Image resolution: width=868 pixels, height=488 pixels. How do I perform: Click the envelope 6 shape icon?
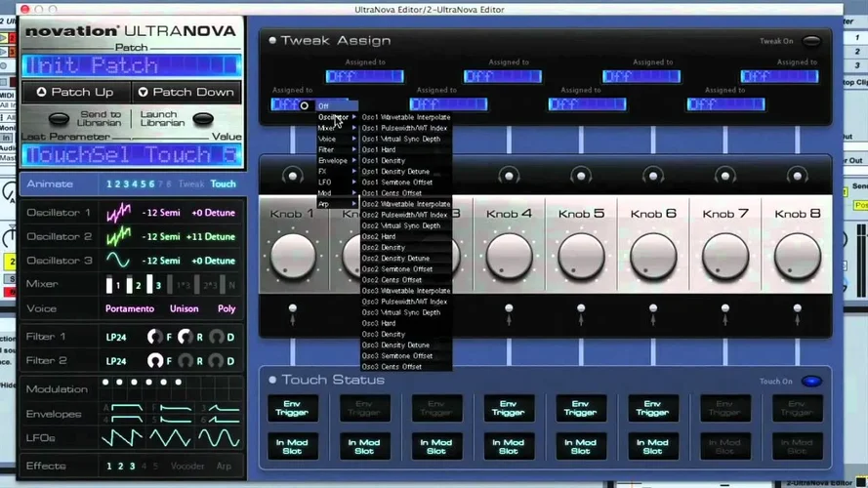point(224,420)
